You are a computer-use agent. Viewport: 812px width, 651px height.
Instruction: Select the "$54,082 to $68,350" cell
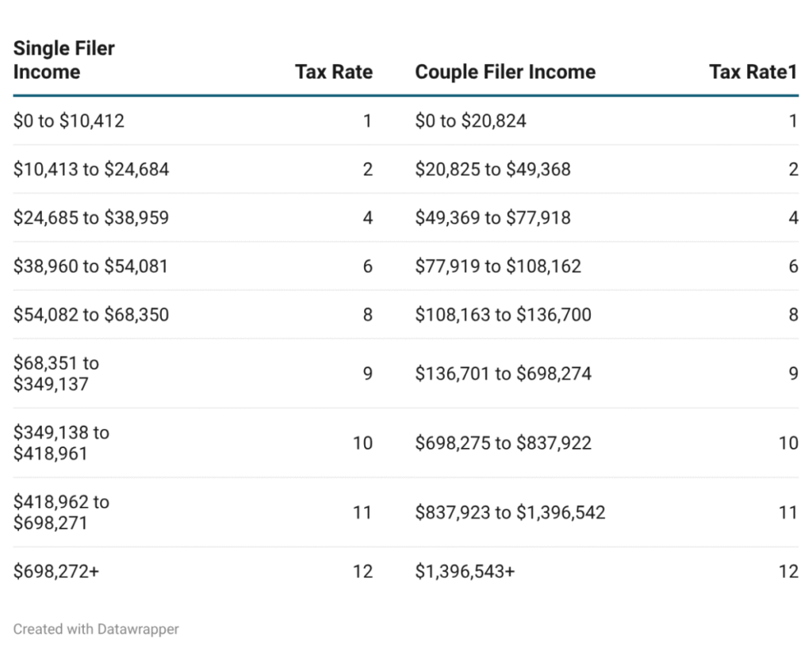point(91,315)
